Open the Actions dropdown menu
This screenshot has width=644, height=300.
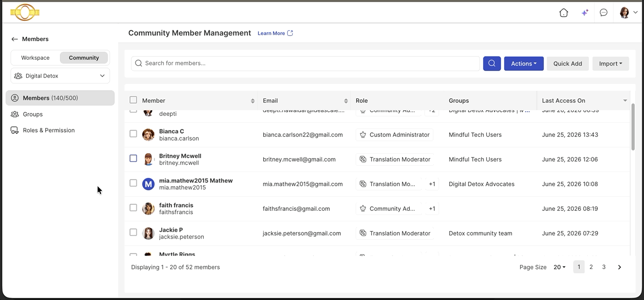524,63
